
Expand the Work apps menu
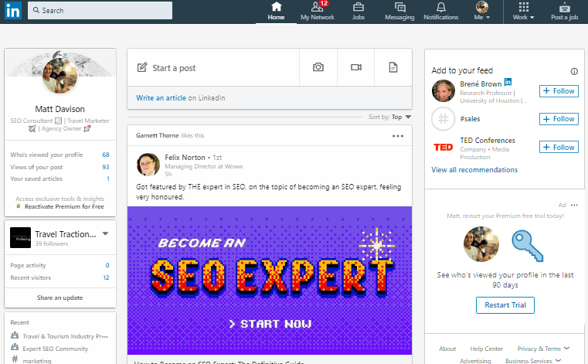(x=524, y=12)
